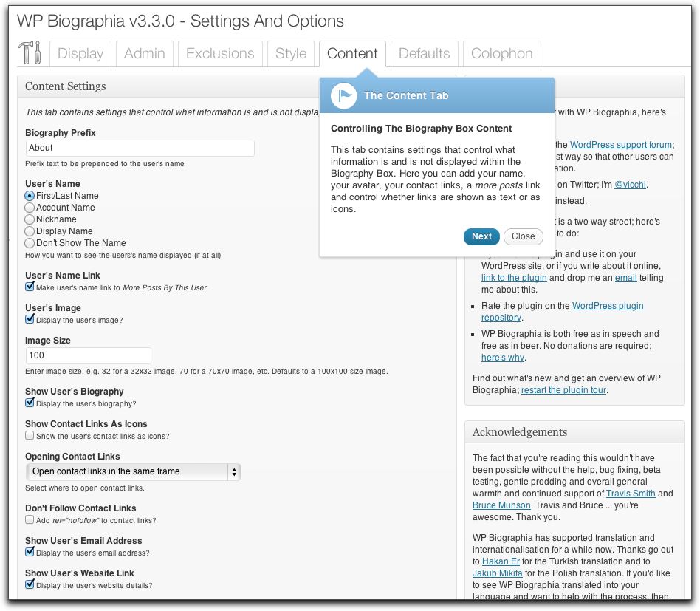Uncheck Display the user's image

[x=30, y=320]
